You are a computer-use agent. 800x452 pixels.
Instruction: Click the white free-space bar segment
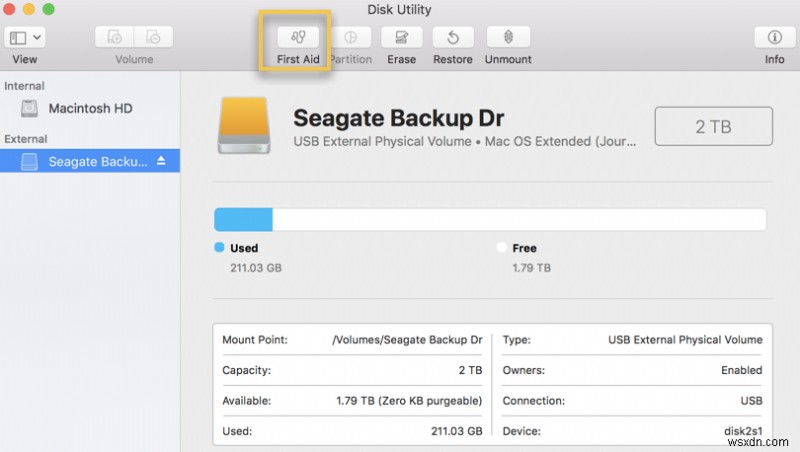point(519,219)
